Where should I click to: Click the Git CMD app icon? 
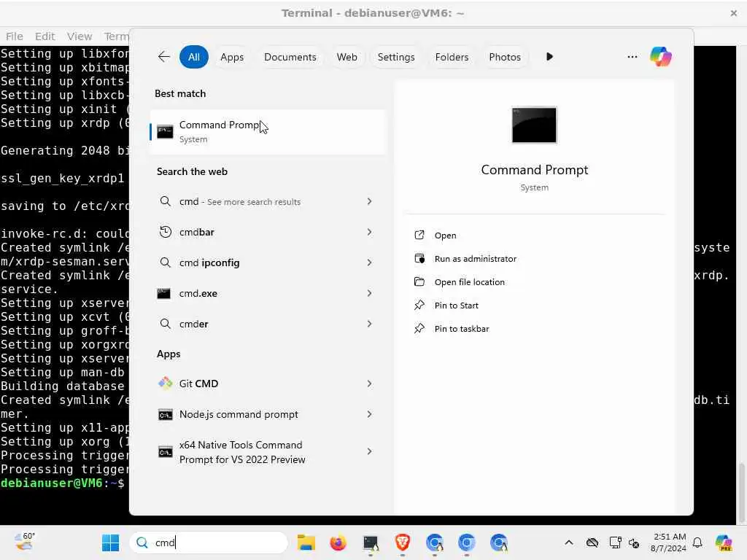tap(165, 384)
